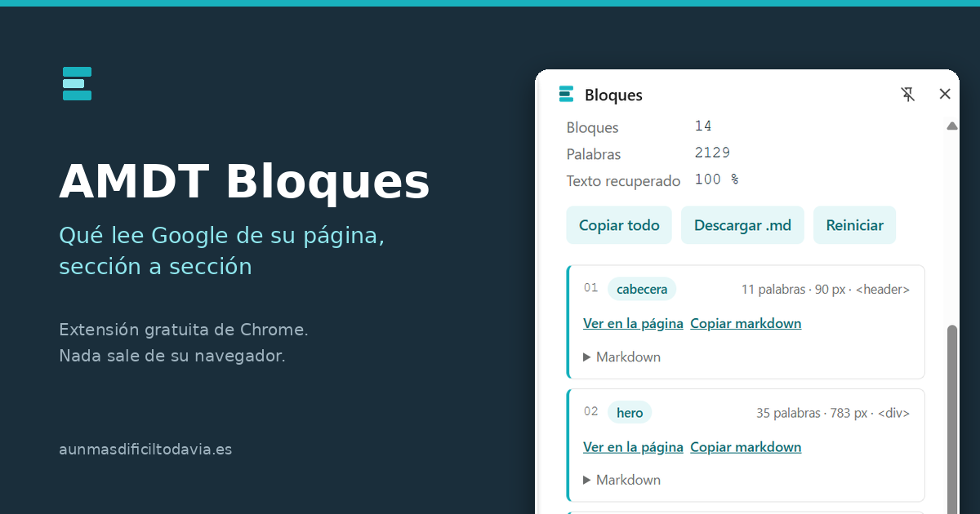Click Copiar markdown link in cabecera block

[746, 323]
